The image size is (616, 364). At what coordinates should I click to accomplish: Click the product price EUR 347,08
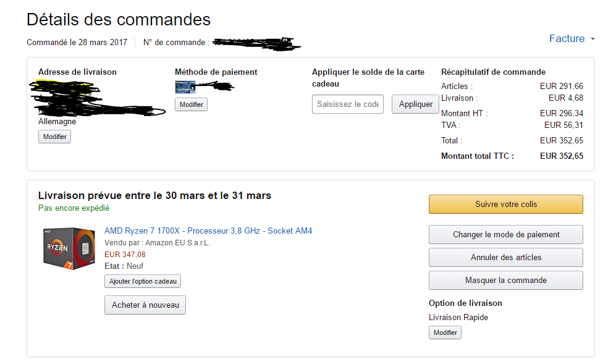125,254
